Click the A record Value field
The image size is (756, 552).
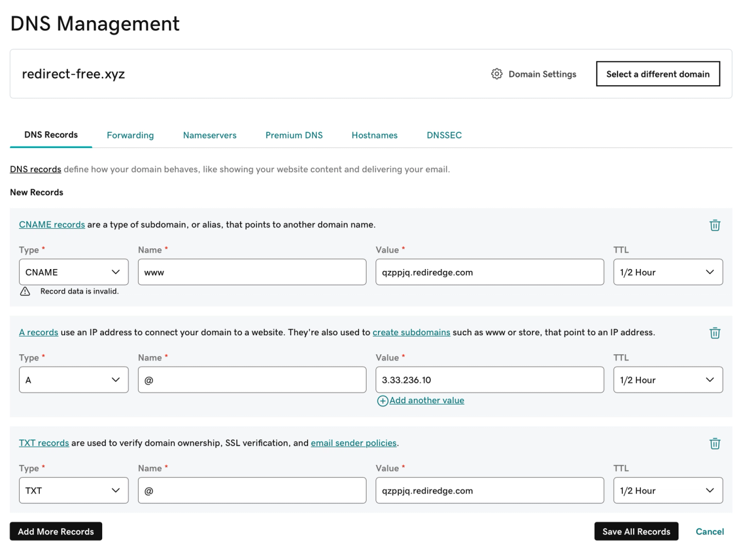(x=490, y=380)
